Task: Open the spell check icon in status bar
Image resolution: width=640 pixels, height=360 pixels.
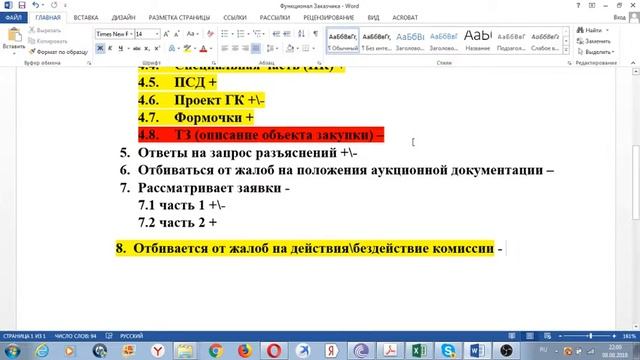Action: click(109, 336)
